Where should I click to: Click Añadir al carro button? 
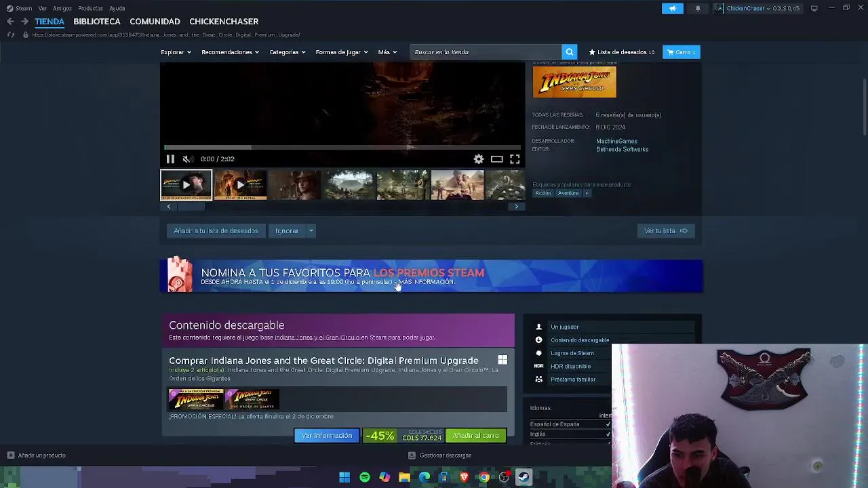click(x=475, y=436)
